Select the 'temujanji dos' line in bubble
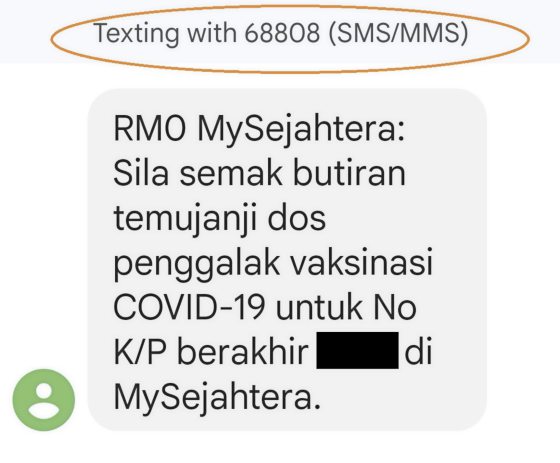Image resolution: width=560 pixels, height=463 pixels. [x=220, y=219]
